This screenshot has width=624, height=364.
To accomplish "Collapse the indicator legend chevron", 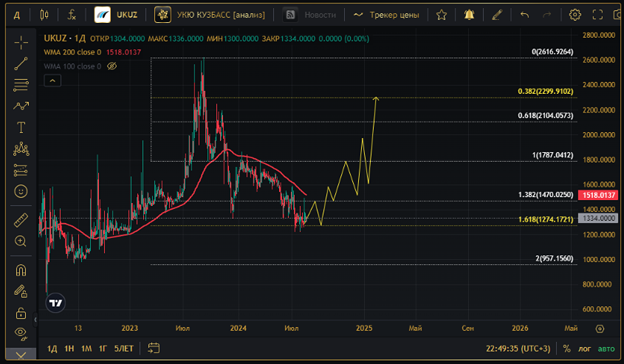I will pyautogui.click(x=52, y=80).
